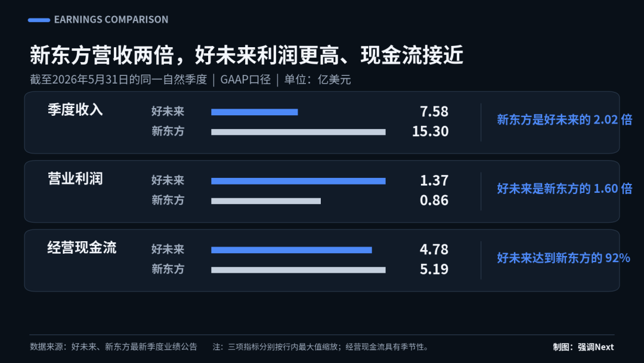Click the blue 好未来 bar in 季度收入
This screenshot has height=363, width=644.
click(254, 112)
